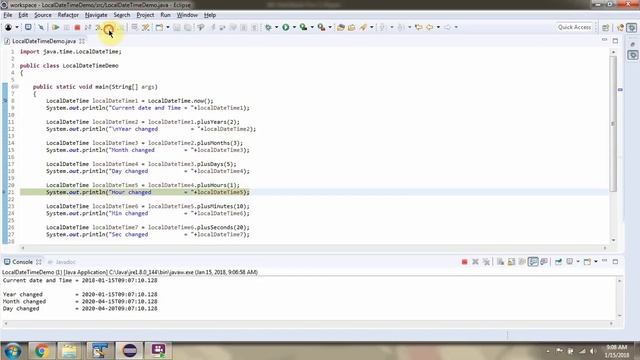This screenshot has height=360, width=640.
Task: Click the plusMinutes(10) code line
Action: (148, 206)
